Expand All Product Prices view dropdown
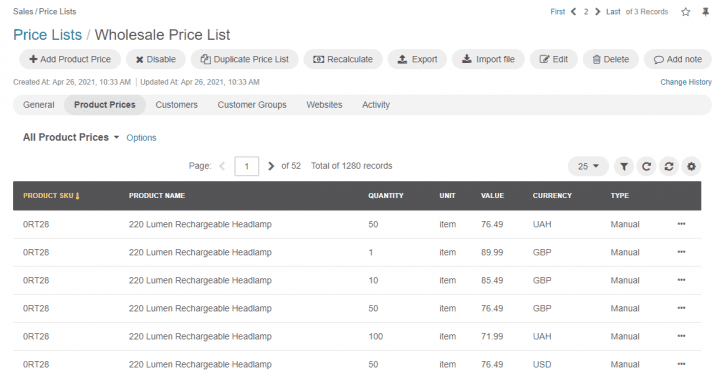 coord(71,137)
